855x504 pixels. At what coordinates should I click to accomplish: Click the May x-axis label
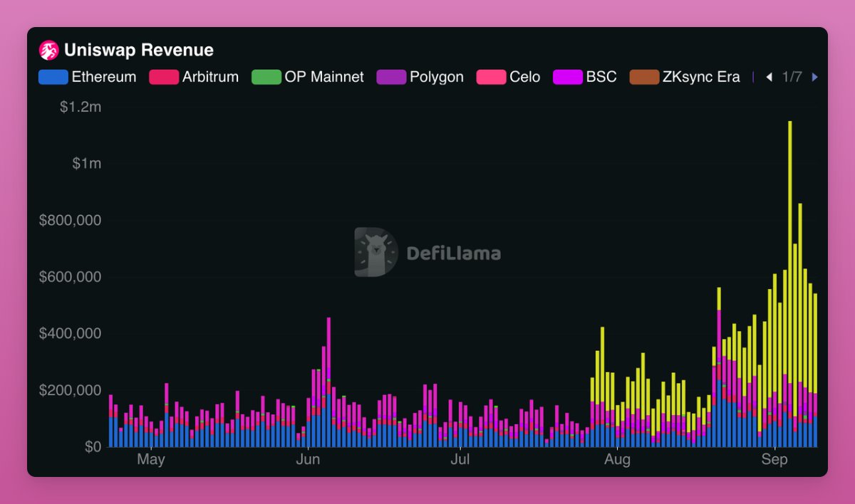[151, 460]
